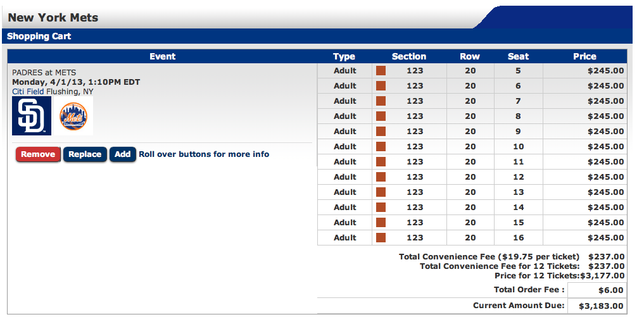Click the orange section swatch for seat 15

click(381, 223)
